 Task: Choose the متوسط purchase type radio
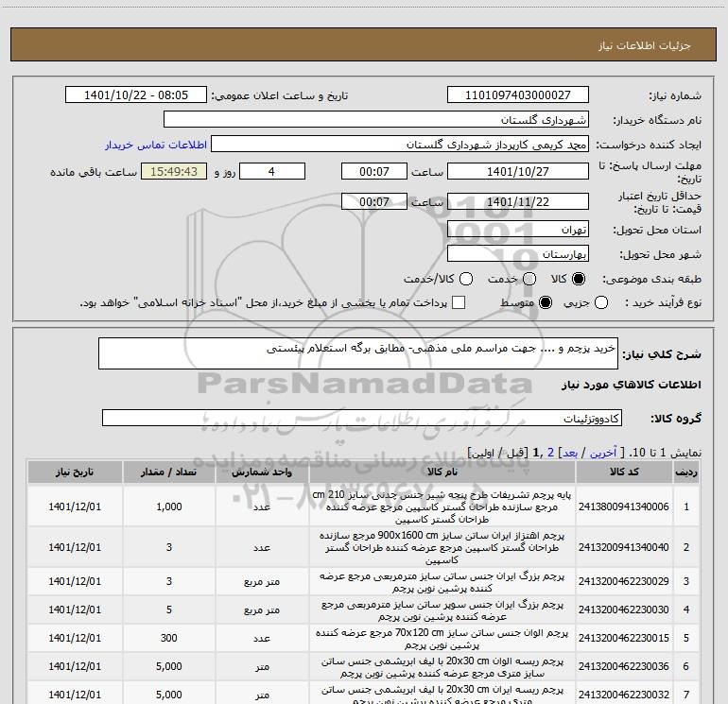pyautogui.click(x=546, y=302)
